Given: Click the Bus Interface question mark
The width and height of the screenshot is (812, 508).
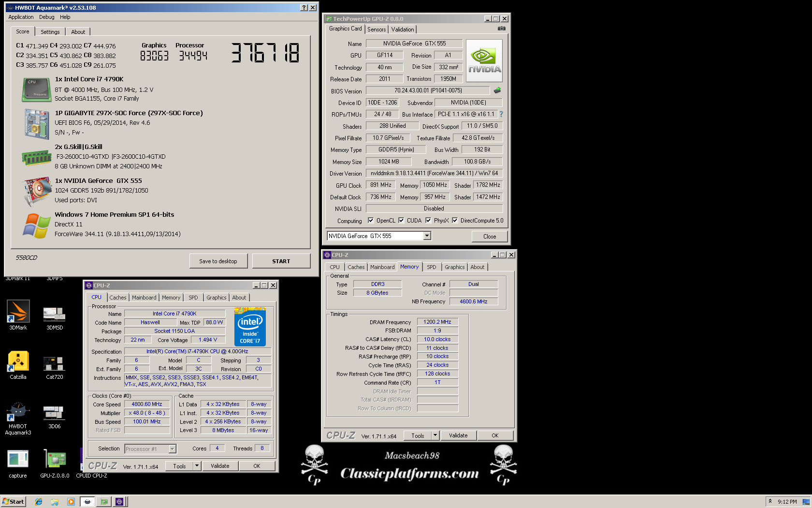Looking at the screenshot, I should click(501, 114).
